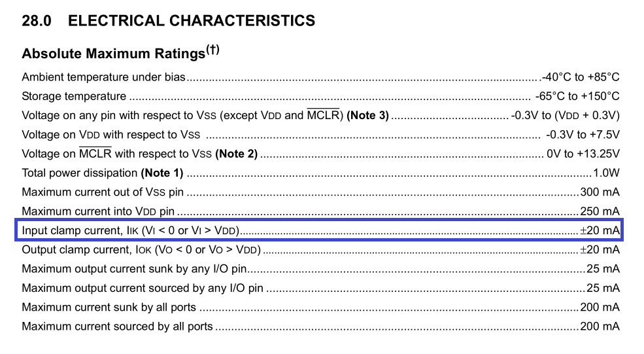Click the dagger footnote marker after Ratings
The width and height of the screenshot is (644, 354).
[212, 50]
